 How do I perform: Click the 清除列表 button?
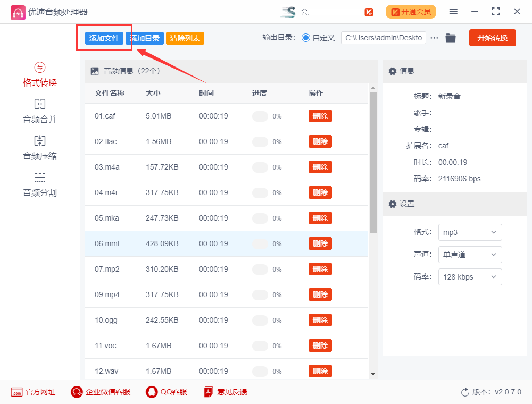185,38
